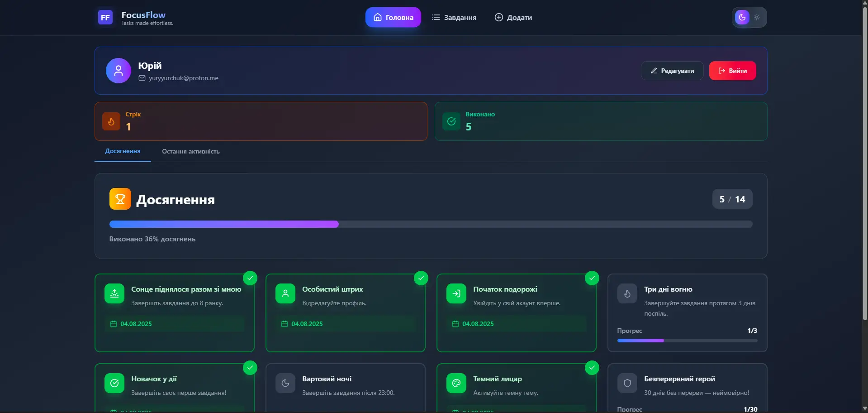
Task: Click login arrow icon on Початок подорожі
Action: [456, 293]
